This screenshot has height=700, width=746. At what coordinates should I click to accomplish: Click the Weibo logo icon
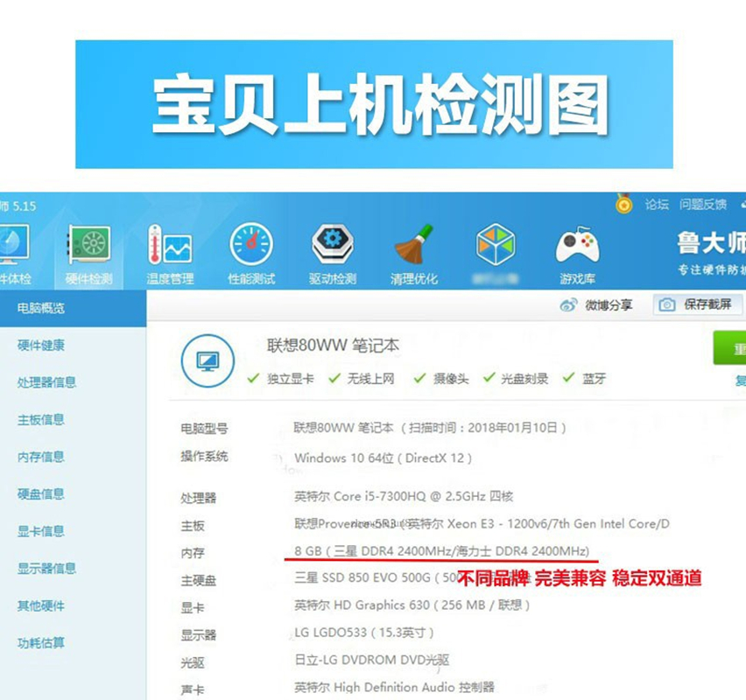point(568,304)
